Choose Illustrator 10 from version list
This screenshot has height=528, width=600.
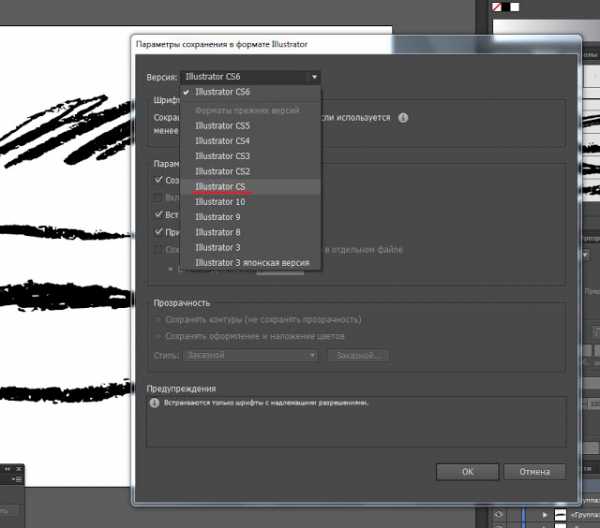point(250,202)
